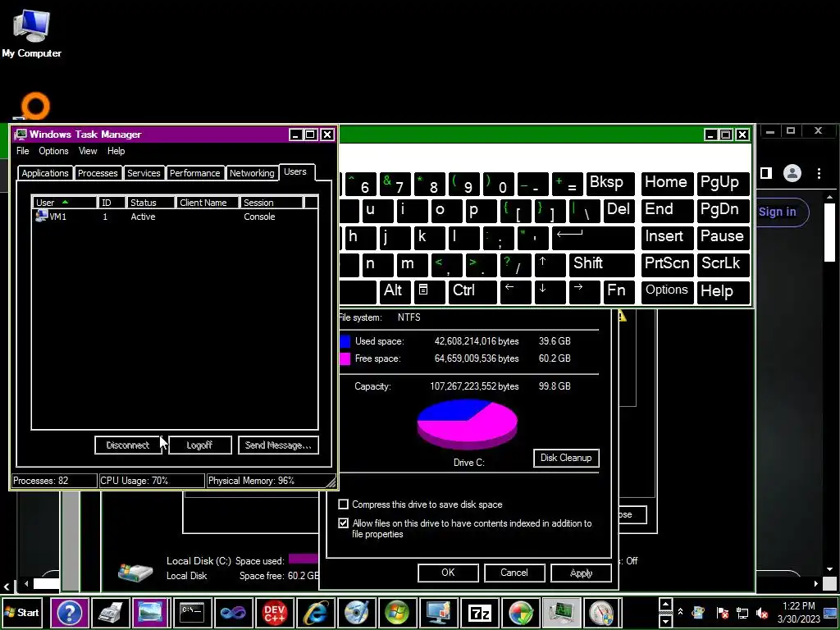
Task: Click the show desktop monitor icon in tray
Action: 830,612
